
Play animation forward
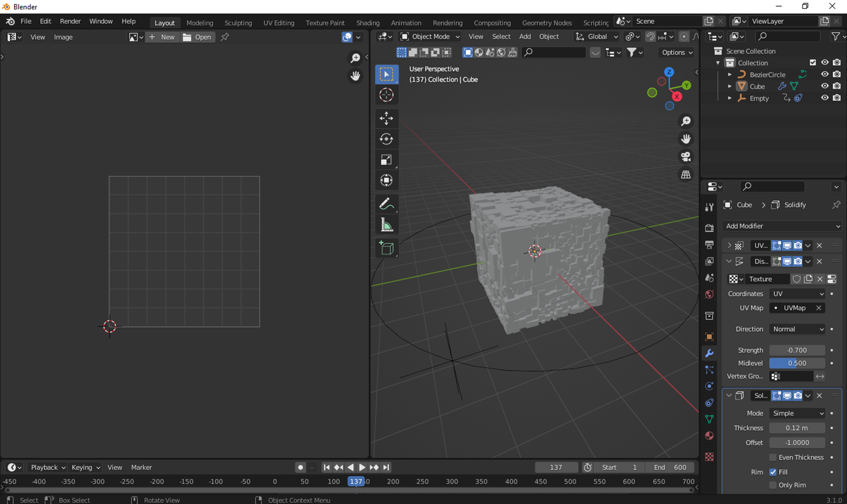[x=362, y=467]
